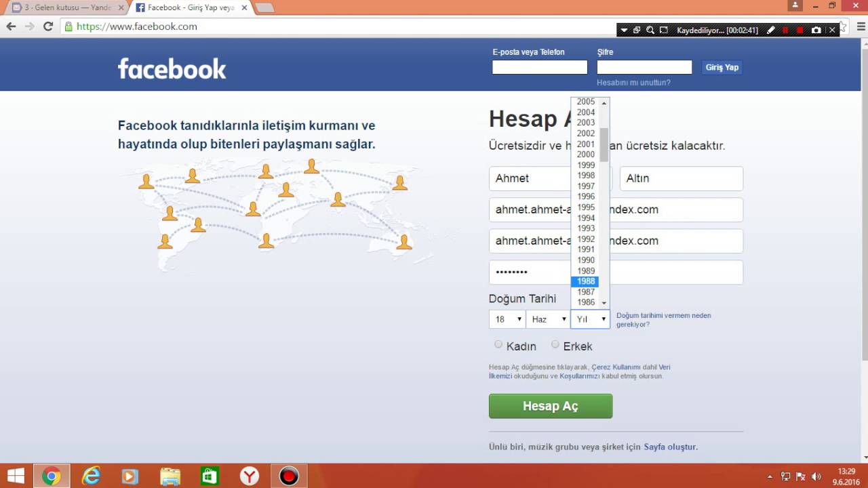The image size is (868, 488).
Task: Click the volume icon in the system tray
Action: click(x=816, y=476)
